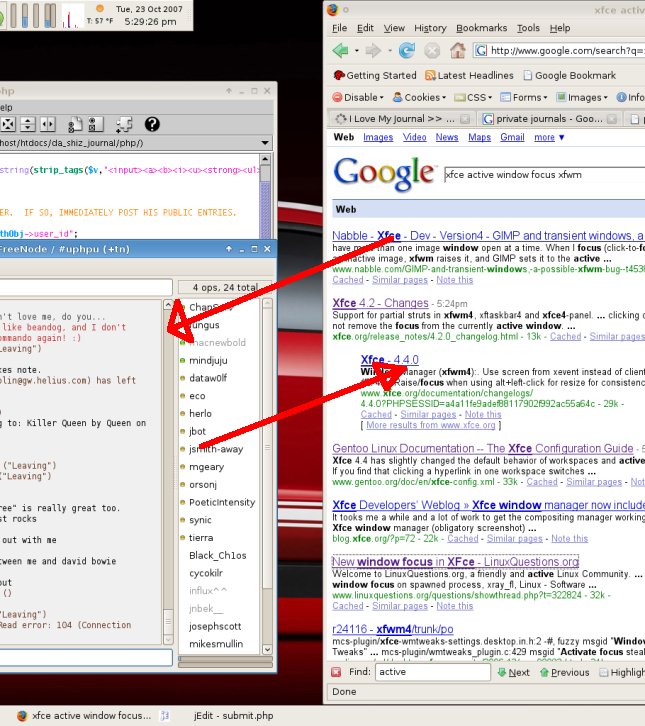Image resolution: width=645 pixels, height=726 pixels.
Task: Expand the Forms developer toolbar menu
Action: tap(524, 97)
